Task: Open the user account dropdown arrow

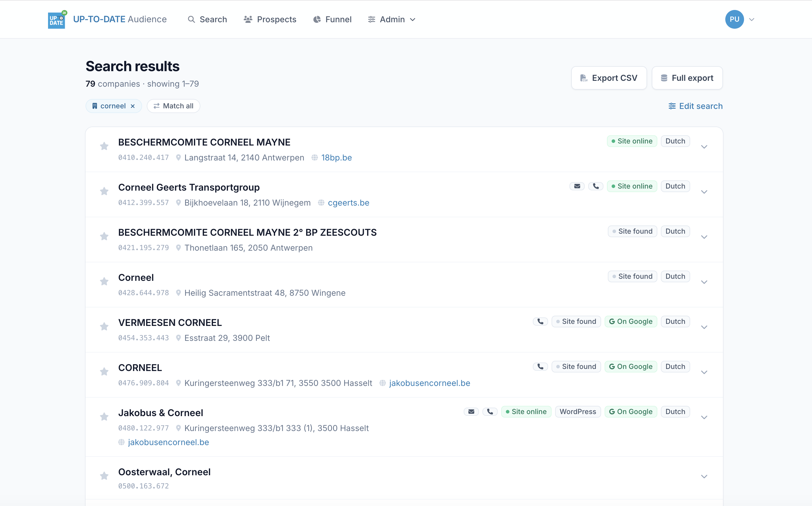Action: (751, 19)
